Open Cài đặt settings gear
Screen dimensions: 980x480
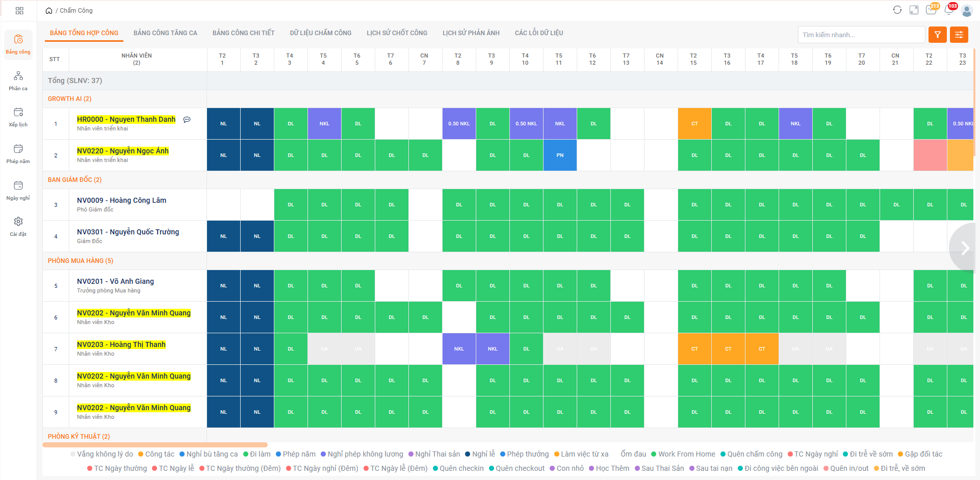pos(18,226)
